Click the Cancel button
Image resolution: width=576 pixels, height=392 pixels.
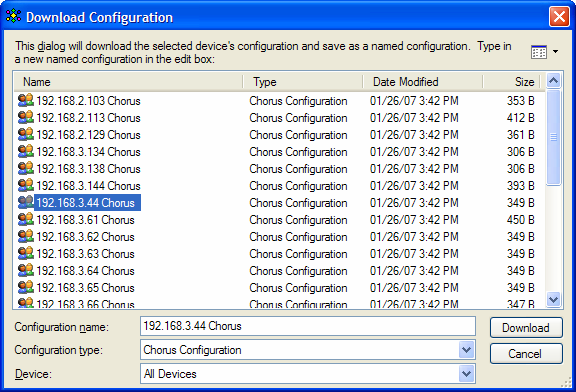click(526, 354)
